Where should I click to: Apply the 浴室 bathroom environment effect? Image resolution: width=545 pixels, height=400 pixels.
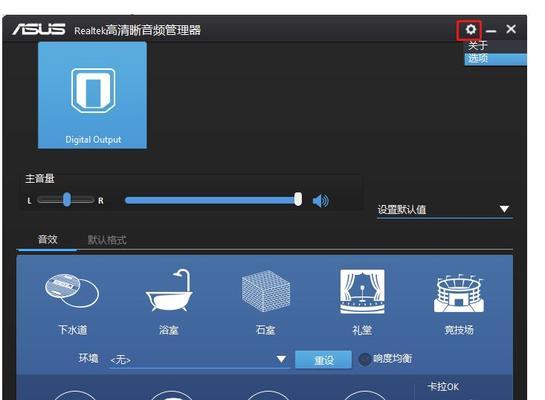[x=169, y=302]
